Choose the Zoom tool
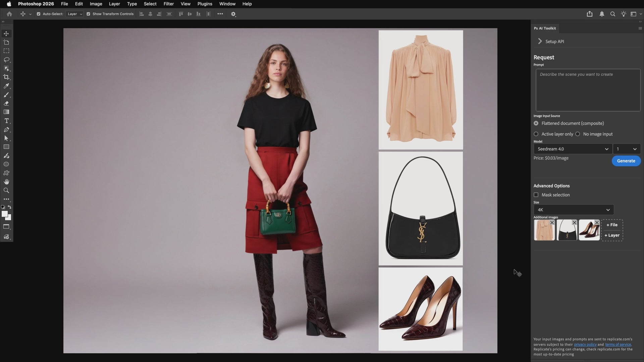The image size is (644, 362). click(x=6, y=190)
